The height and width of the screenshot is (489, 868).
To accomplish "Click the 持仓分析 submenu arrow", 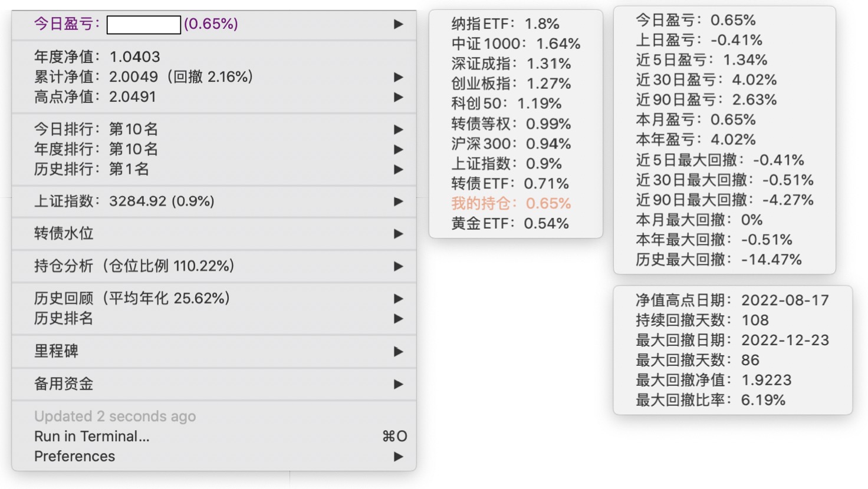I will (399, 266).
